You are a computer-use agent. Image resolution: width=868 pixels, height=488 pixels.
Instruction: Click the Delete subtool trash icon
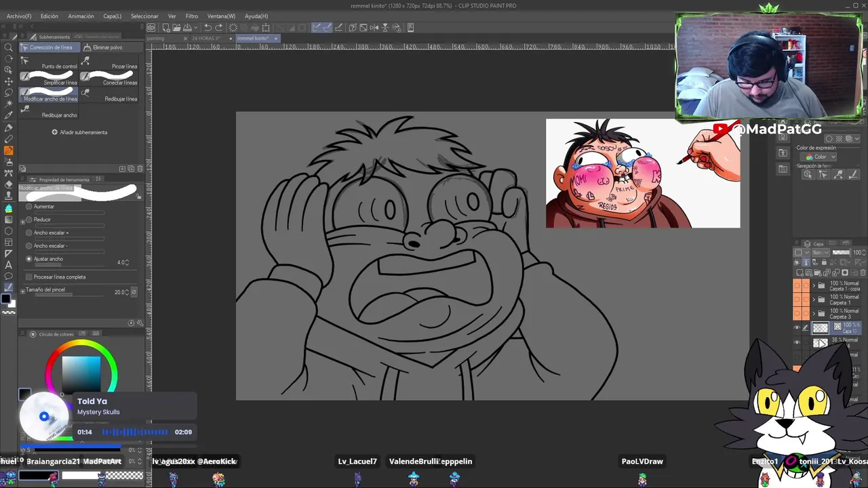click(x=140, y=169)
